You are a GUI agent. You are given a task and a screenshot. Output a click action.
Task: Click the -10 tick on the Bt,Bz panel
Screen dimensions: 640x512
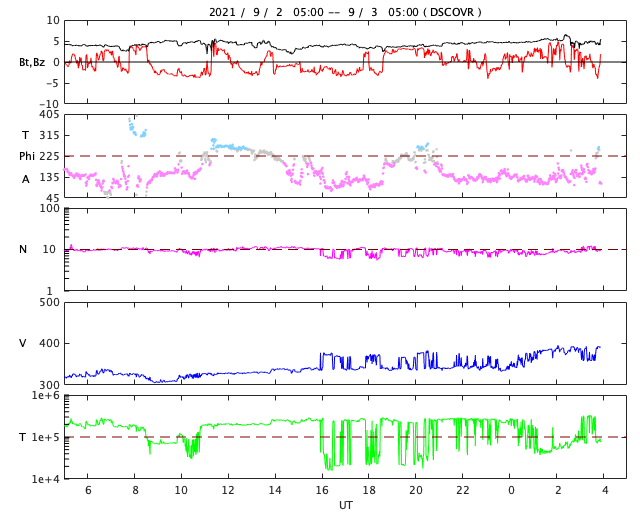48,103
